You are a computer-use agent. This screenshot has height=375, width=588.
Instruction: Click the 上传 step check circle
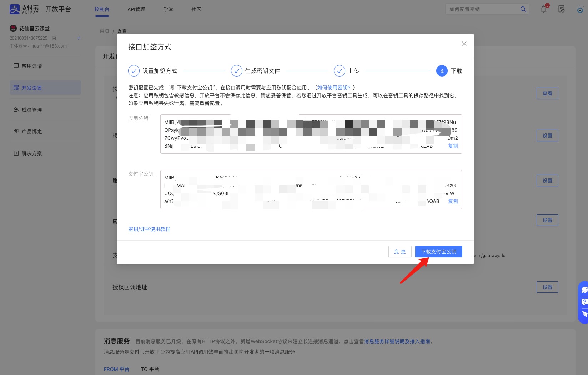340,71
